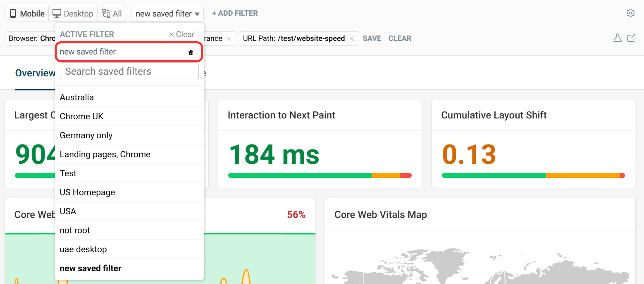Delete new saved filter via trash icon
This screenshot has width=644, height=284.
(x=191, y=53)
